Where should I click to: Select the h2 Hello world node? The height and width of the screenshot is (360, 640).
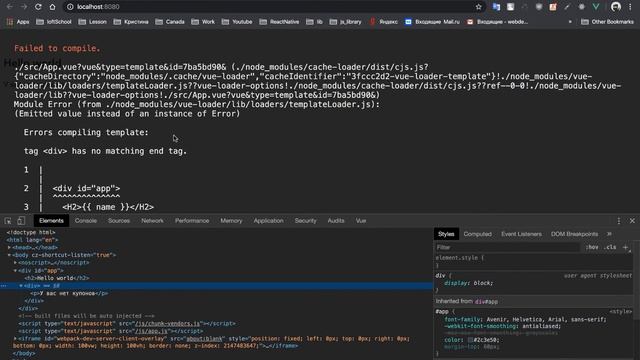57,278
